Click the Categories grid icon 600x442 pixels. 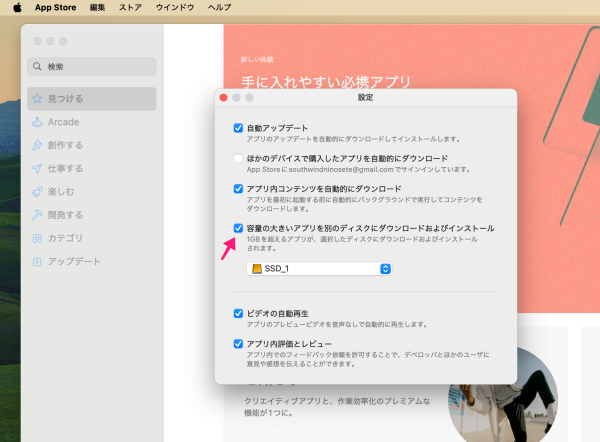click(x=38, y=238)
